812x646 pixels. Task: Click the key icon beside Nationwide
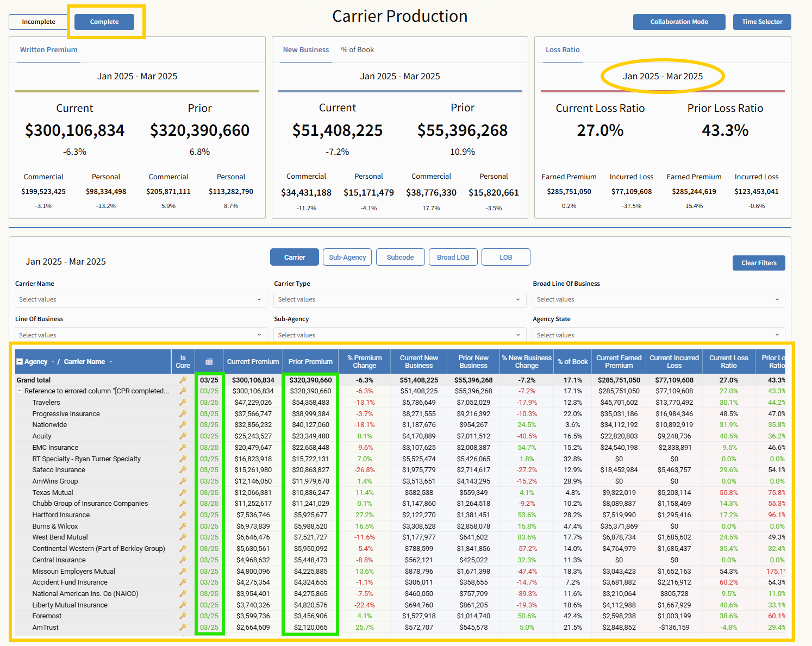click(183, 425)
